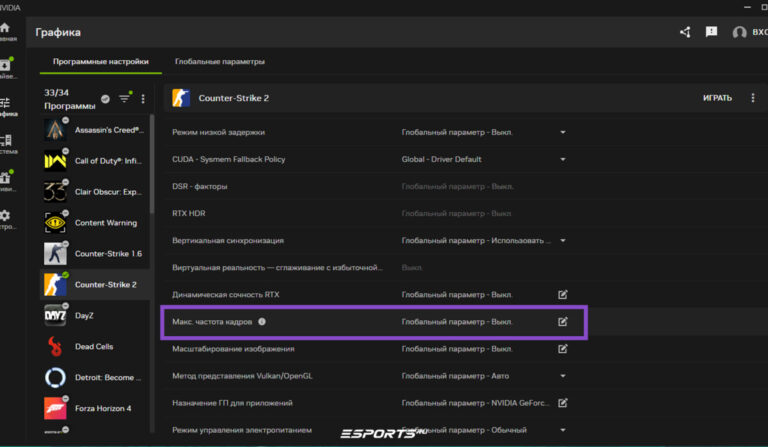Image resolution: width=768 pixels, height=447 pixels.
Task: Select Dead Cells in the programs list
Action: click(95, 346)
